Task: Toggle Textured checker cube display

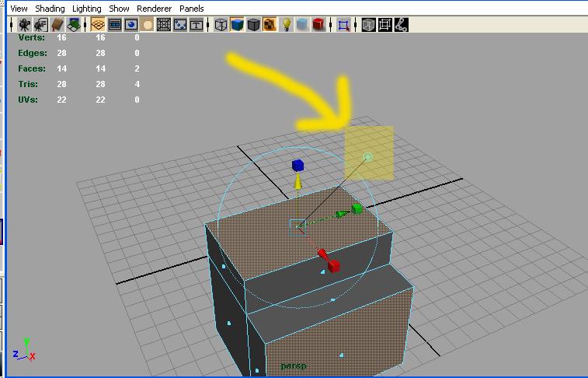Action: [x=270, y=25]
